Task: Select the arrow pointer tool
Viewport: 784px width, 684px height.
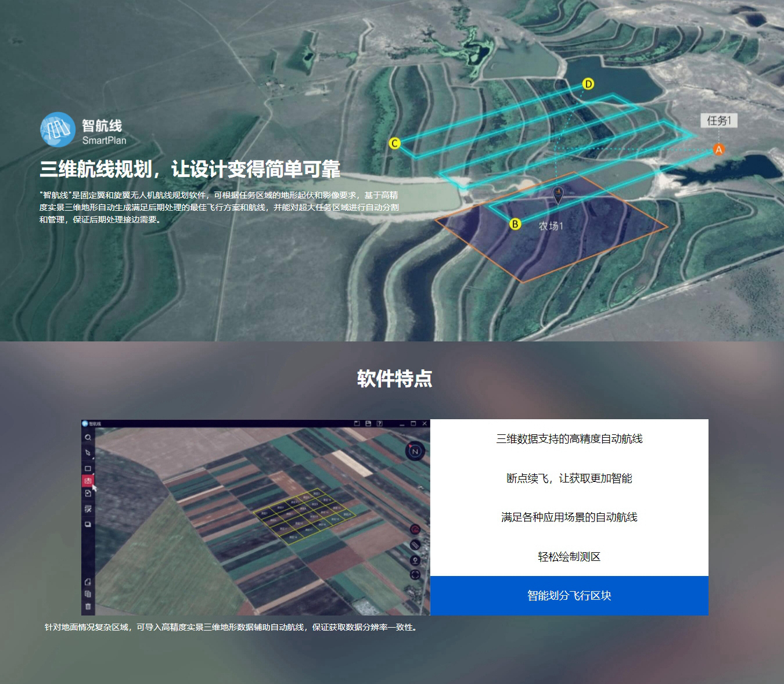Action: pos(88,453)
